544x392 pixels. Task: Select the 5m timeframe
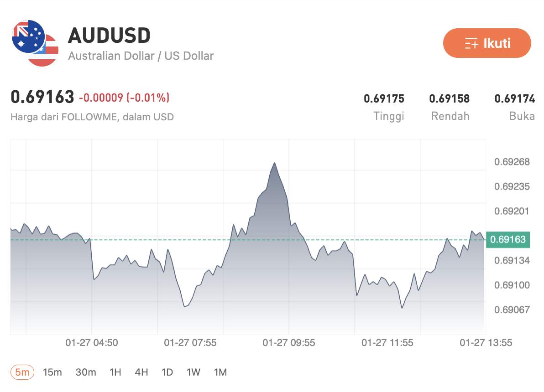[21, 372]
